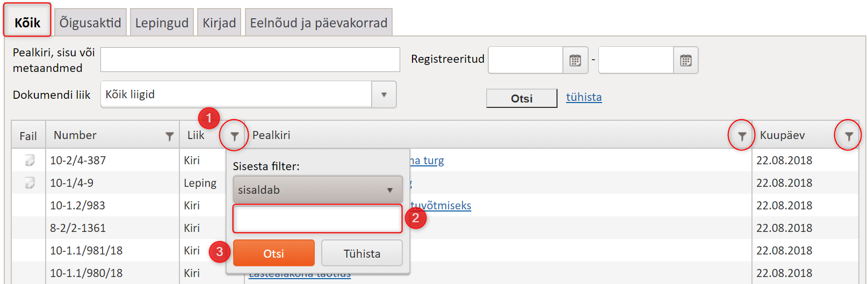Click the tühista link beside Otsi
The height and width of the screenshot is (284, 868).
click(x=584, y=97)
